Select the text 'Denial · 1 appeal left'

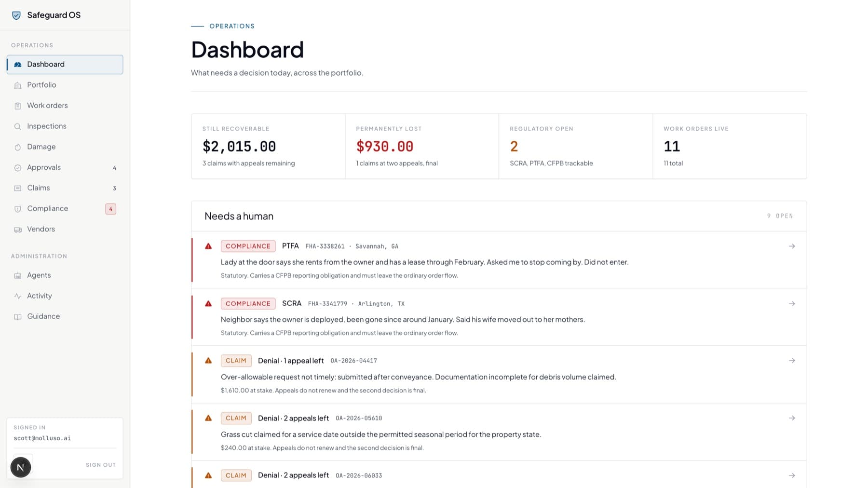pos(291,361)
